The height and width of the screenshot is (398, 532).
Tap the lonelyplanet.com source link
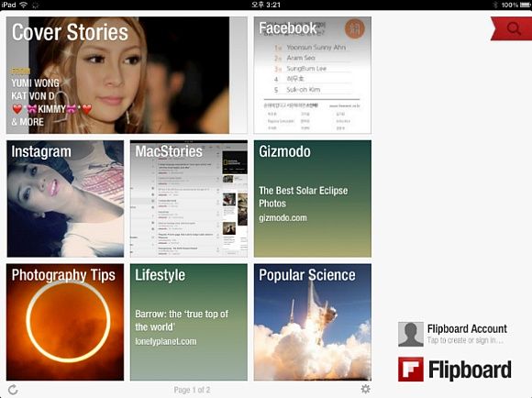pyautogui.click(x=166, y=341)
